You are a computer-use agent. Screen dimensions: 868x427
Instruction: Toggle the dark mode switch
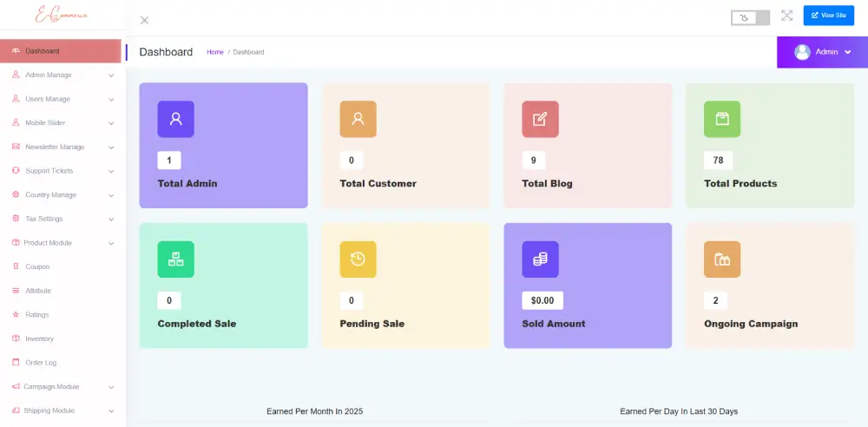point(750,17)
